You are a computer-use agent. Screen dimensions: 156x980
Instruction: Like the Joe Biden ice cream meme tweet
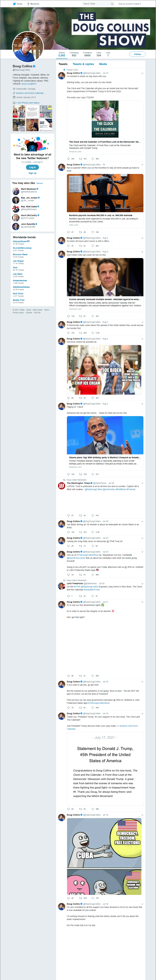(93, 398)
